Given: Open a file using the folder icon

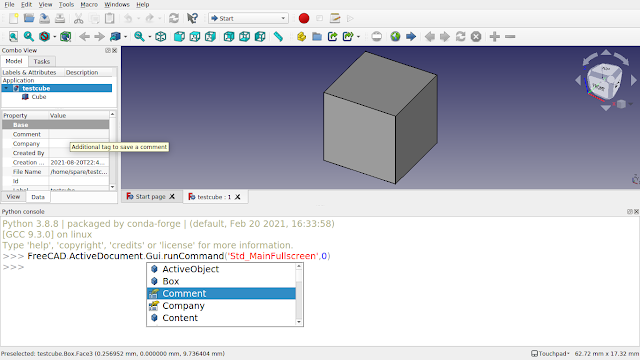Looking at the screenshot, I should point(29,18).
